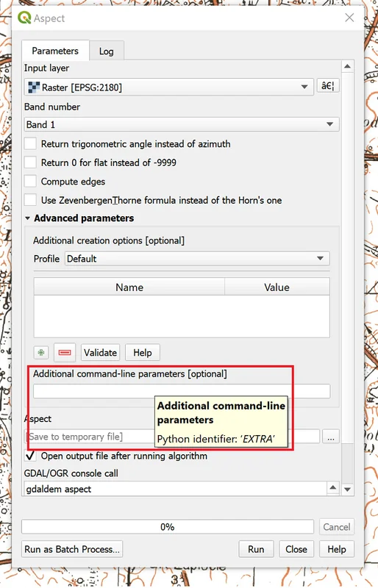Open input layer browse button
Viewport: 378px width, 588px height.
(x=328, y=86)
